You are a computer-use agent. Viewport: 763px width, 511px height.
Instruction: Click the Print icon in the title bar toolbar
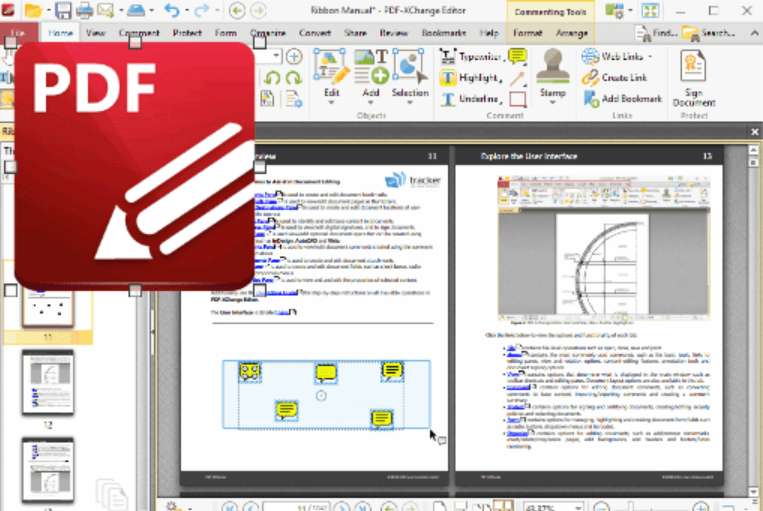[x=84, y=10]
